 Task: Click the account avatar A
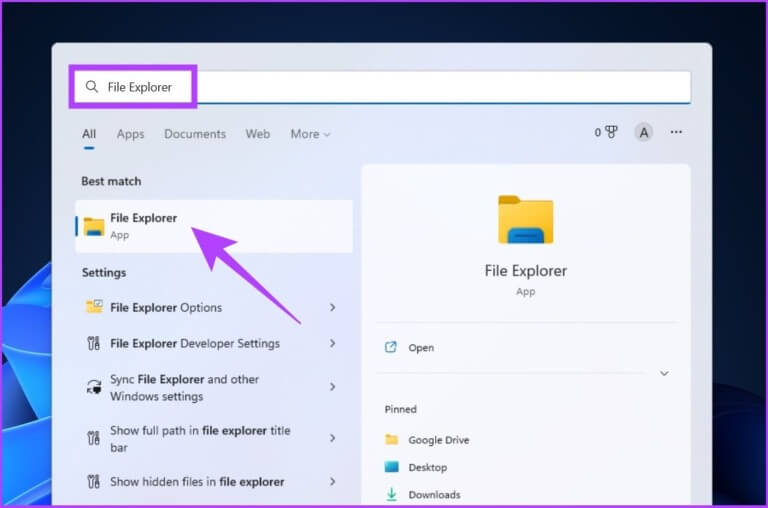[644, 132]
